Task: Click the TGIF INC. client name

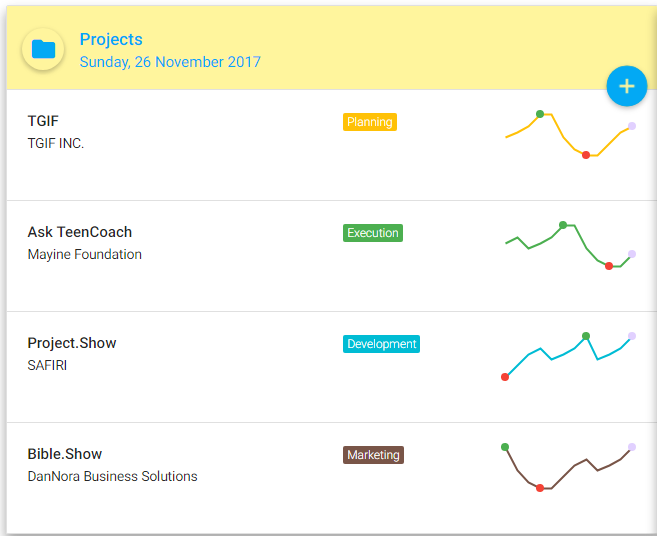Action: [x=56, y=143]
